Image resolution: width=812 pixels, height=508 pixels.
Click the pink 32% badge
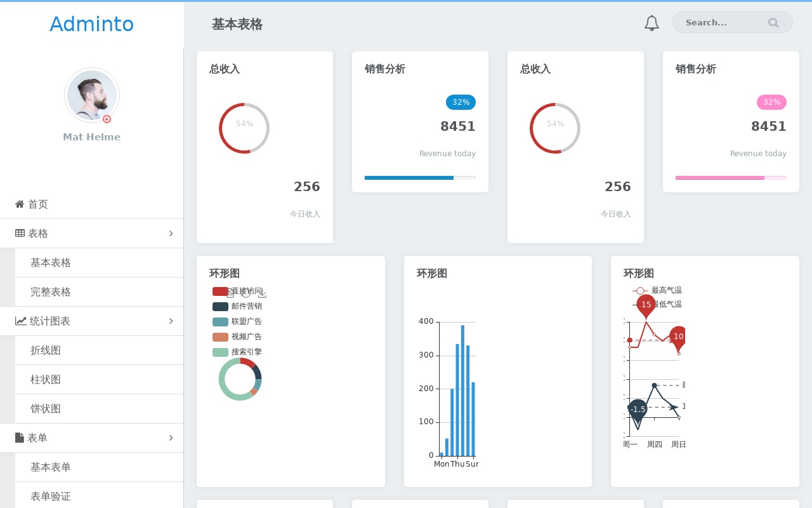(x=771, y=102)
